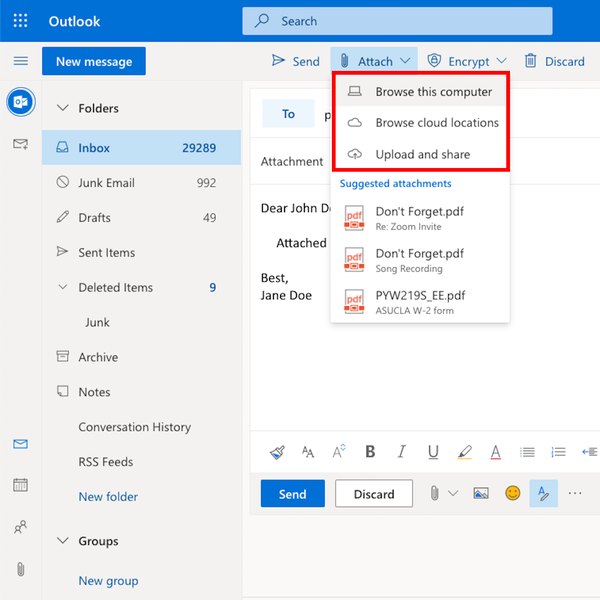Click the blue Send button at bottom

click(x=293, y=494)
